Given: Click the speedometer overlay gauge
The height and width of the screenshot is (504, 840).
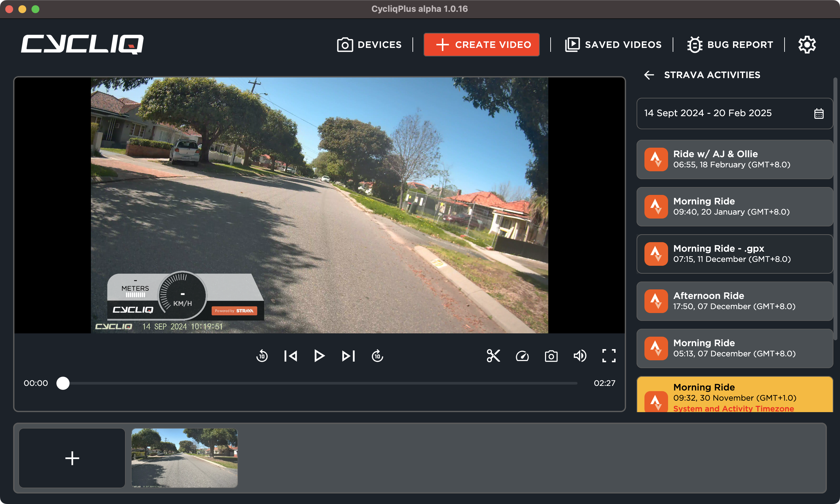Looking at the screenshot, I should pyautogui.click(x=183, y=295).
